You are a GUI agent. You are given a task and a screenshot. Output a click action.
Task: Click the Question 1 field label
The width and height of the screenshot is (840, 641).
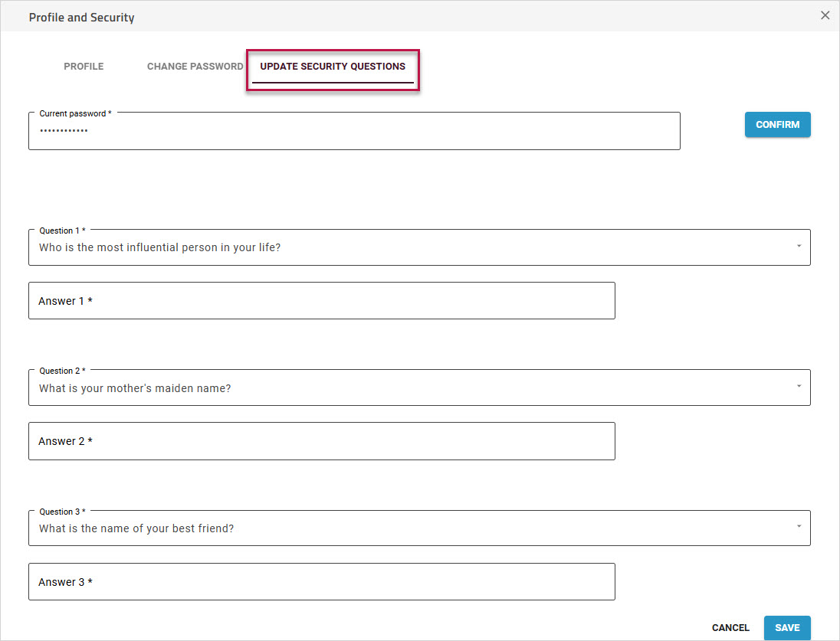click(61, 231)
